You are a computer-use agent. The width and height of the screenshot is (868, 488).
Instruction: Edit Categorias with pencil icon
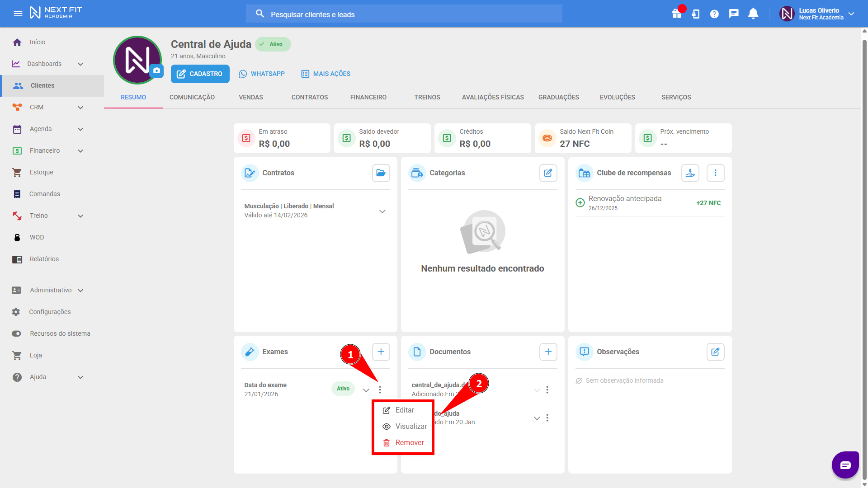(548, 173)
